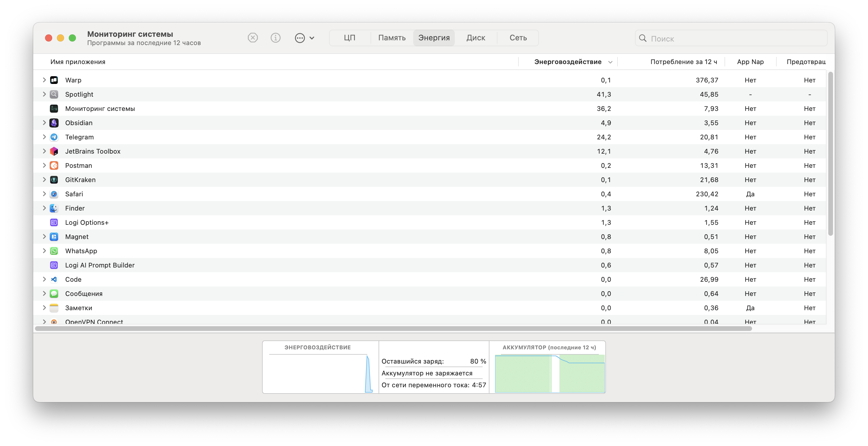The image size is (868, 446).
Task: Switch to the ЦП tab
Action: click(x=350, y=38)
